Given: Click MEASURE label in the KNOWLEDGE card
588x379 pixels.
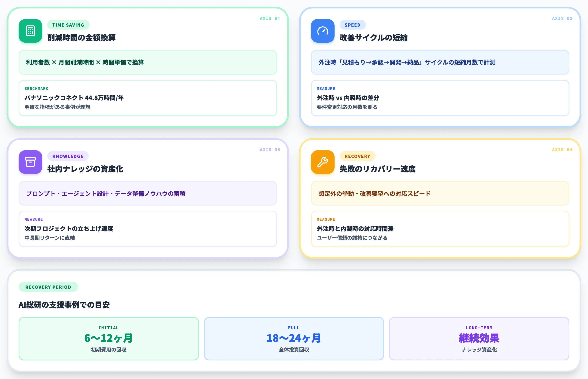Looking at the screenshot, I should [x=34, y=219].
